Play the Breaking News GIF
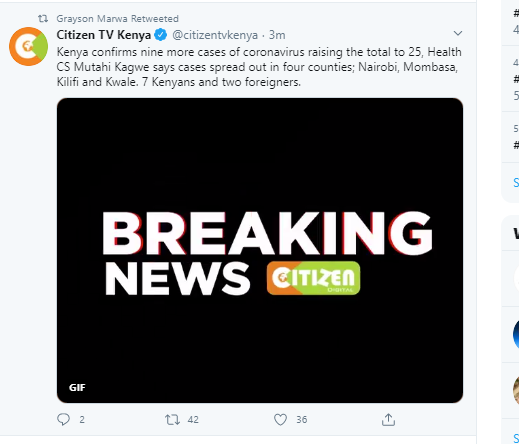 (260, 250)
